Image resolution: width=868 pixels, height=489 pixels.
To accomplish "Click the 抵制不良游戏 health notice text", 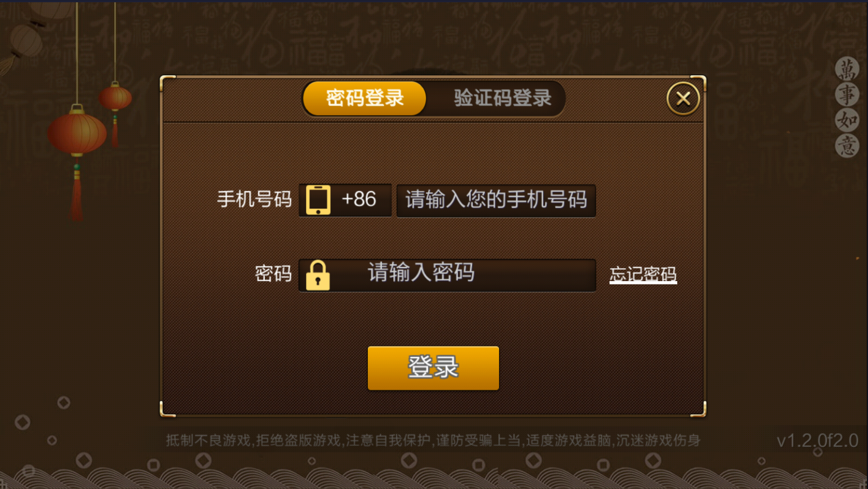I will [433, 440].
